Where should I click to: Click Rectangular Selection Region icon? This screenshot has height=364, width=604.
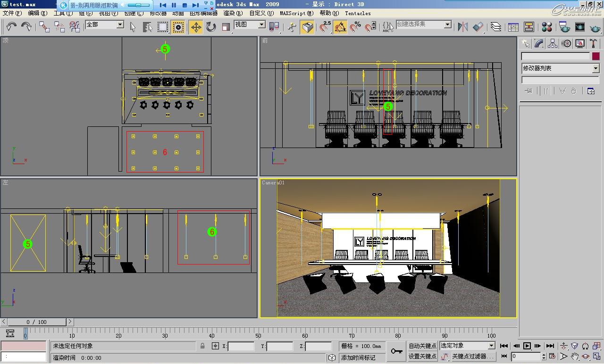[163, 27]
